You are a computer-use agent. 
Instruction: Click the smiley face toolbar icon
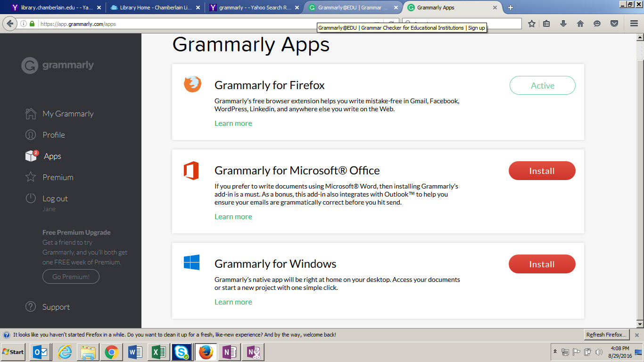pyautogui.click(x=597, y=24)
